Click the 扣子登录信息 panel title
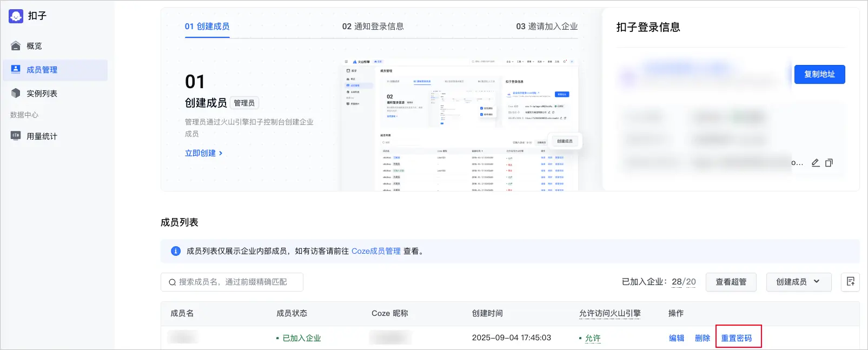 pyautogui.click(x=648, y=27)
